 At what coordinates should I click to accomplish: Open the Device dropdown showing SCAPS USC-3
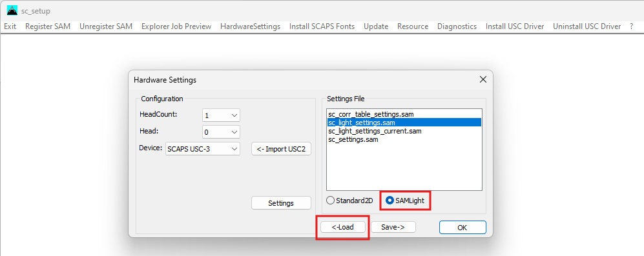(x=202, y=149)
